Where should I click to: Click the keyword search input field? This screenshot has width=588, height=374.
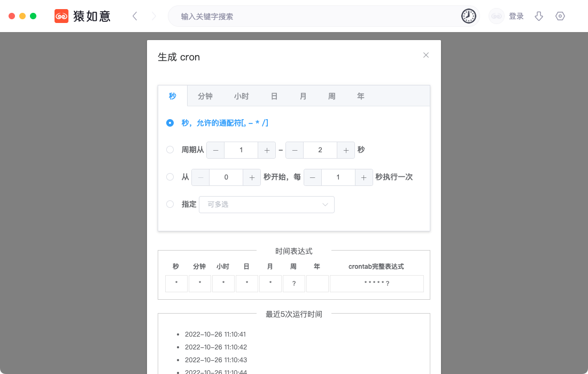315,16
